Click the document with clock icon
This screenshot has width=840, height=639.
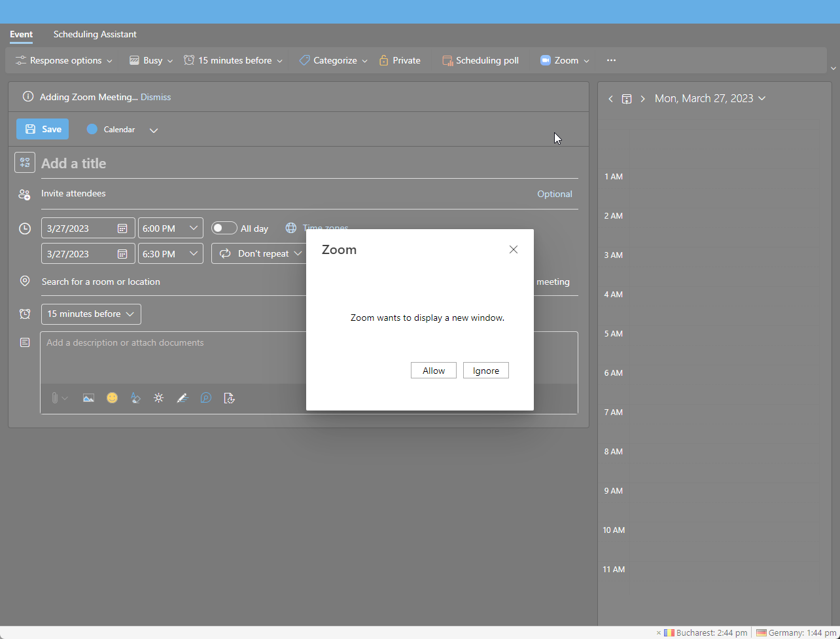229,398
